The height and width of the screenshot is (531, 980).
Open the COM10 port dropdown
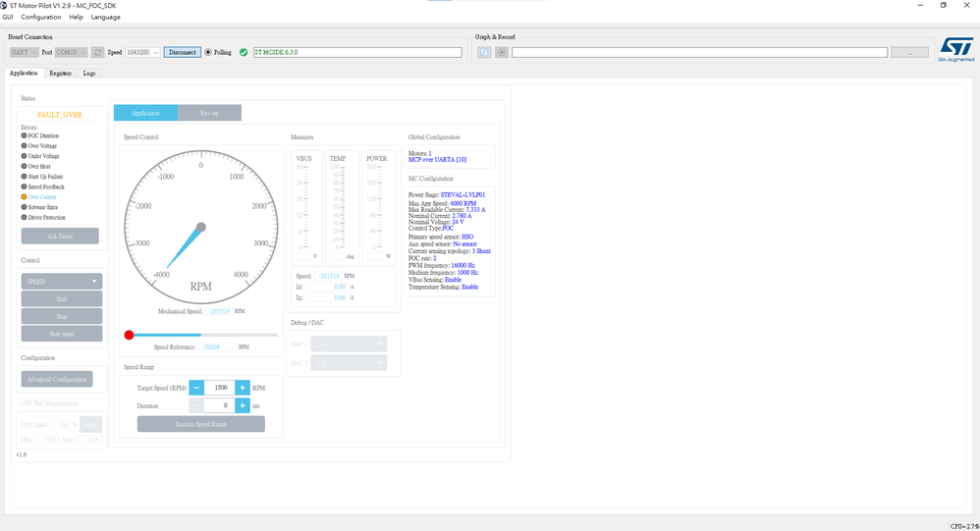point(72,52)
